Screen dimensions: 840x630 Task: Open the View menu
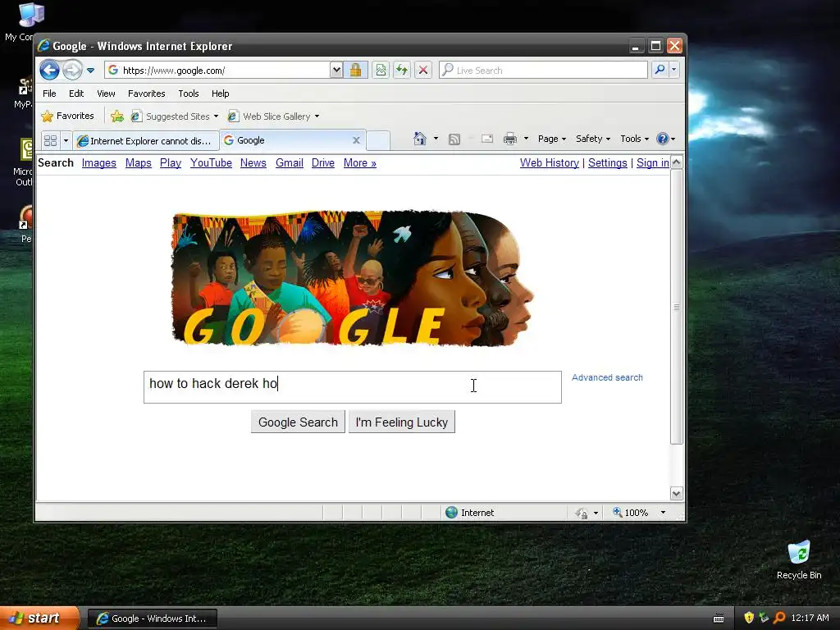(x=106, y=94)
